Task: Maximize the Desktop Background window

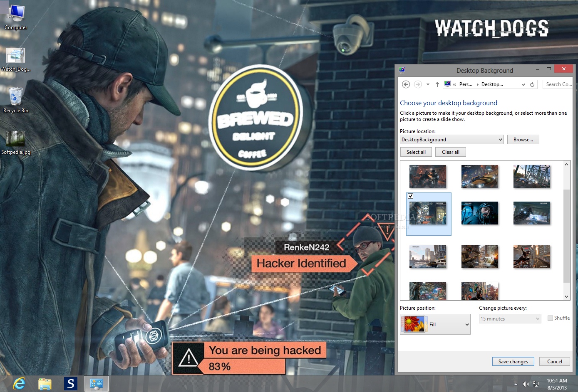Action: 548,69
